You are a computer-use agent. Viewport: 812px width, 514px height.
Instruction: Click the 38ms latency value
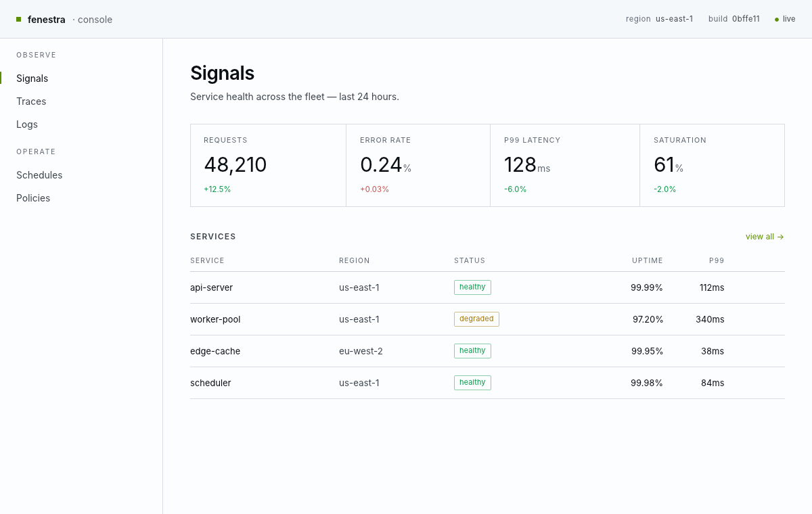tap(713, 351)
